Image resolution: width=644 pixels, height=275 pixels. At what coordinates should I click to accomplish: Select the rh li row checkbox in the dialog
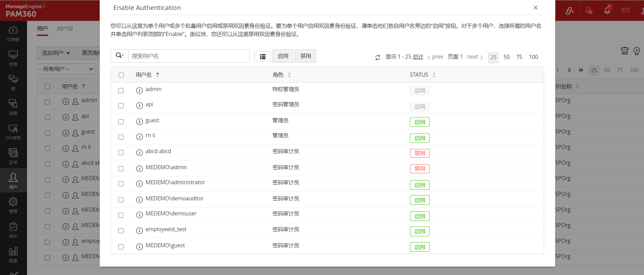[121, 137]
